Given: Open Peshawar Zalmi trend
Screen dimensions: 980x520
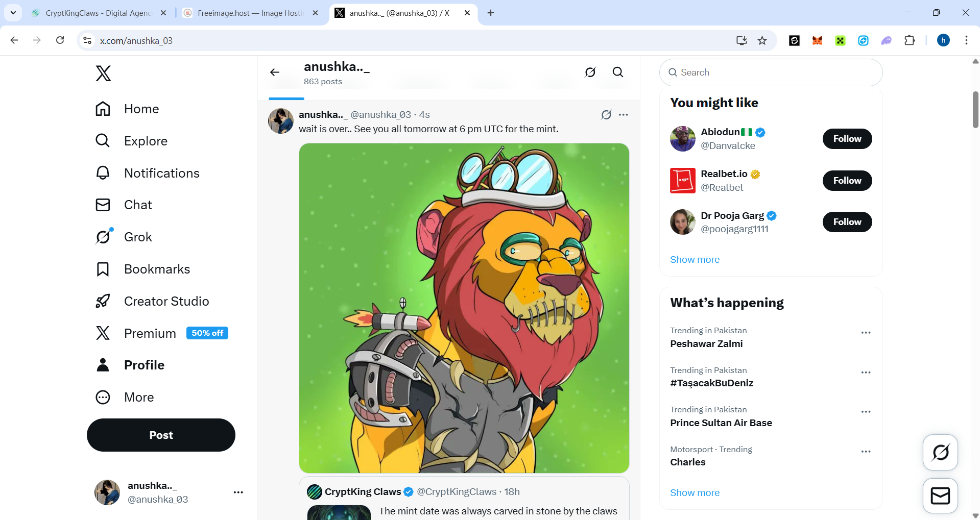Looking at the screenshot, I should [x=706, y=344].
